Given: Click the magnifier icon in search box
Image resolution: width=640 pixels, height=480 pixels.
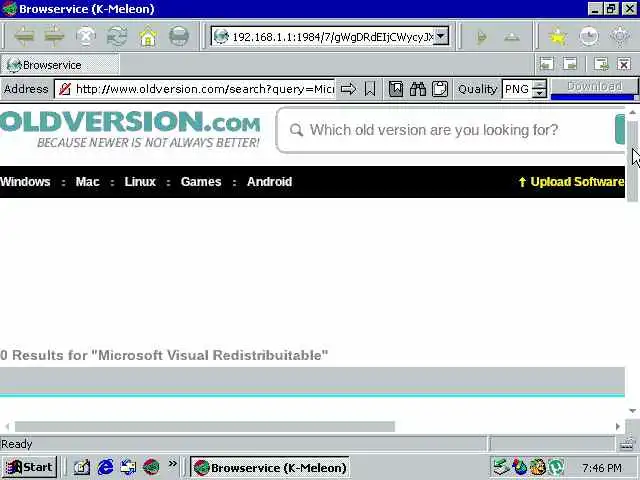Looking at the screenshot, I should tap(296, 130).
